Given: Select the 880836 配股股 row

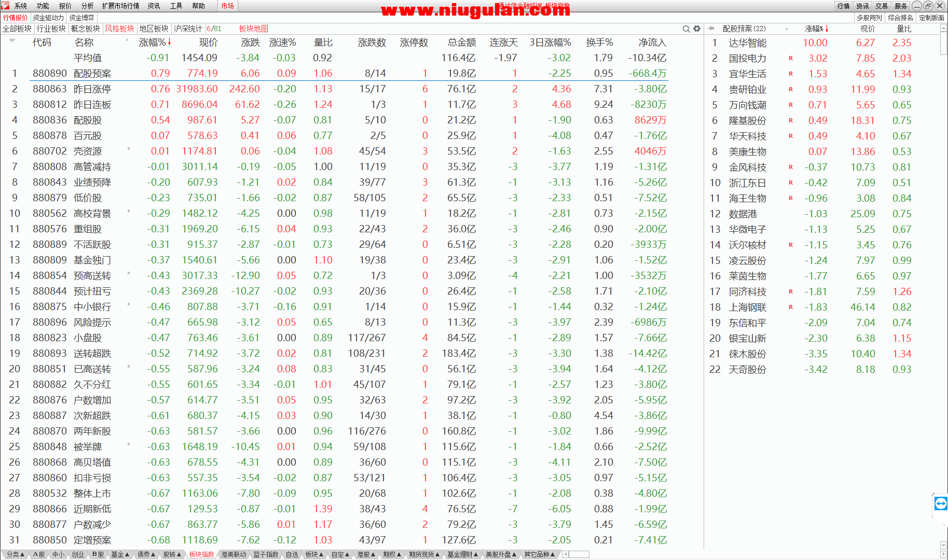Looking at the screenshot, I should [334, 120].
